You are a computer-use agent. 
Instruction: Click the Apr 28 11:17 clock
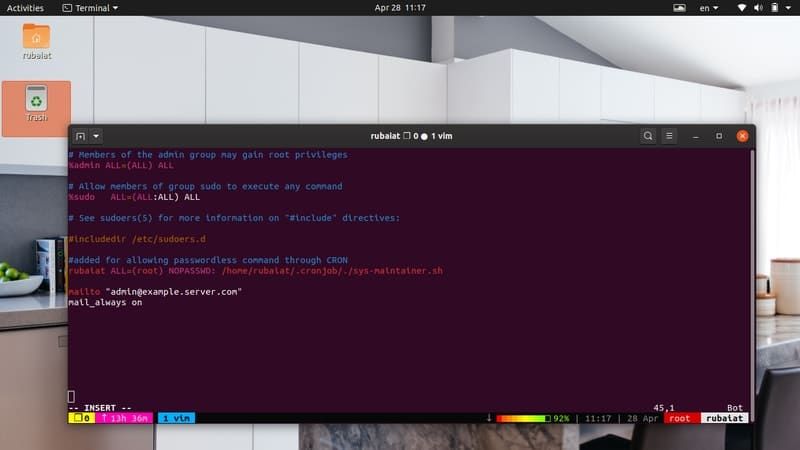(400, 7)
